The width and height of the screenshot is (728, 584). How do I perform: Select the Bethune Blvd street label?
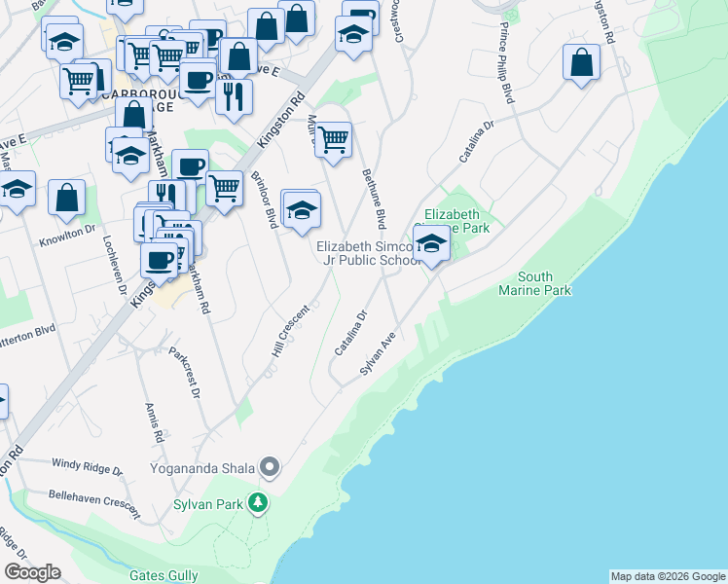(x=374, y=200)
